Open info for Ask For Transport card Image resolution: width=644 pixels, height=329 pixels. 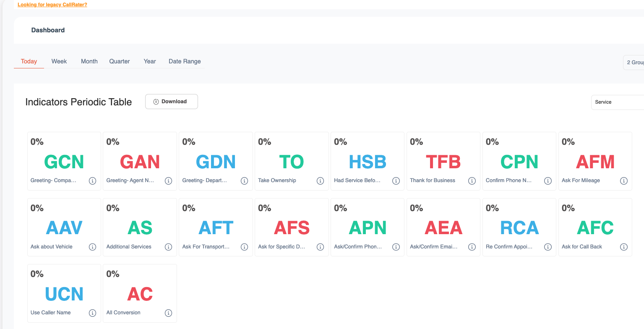[244, 247]
